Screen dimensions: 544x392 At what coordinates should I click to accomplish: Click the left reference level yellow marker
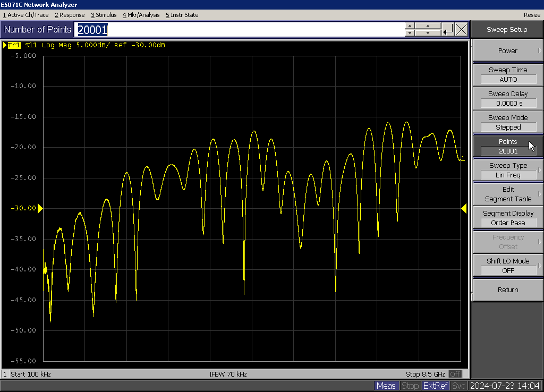[x=40, y=208]
